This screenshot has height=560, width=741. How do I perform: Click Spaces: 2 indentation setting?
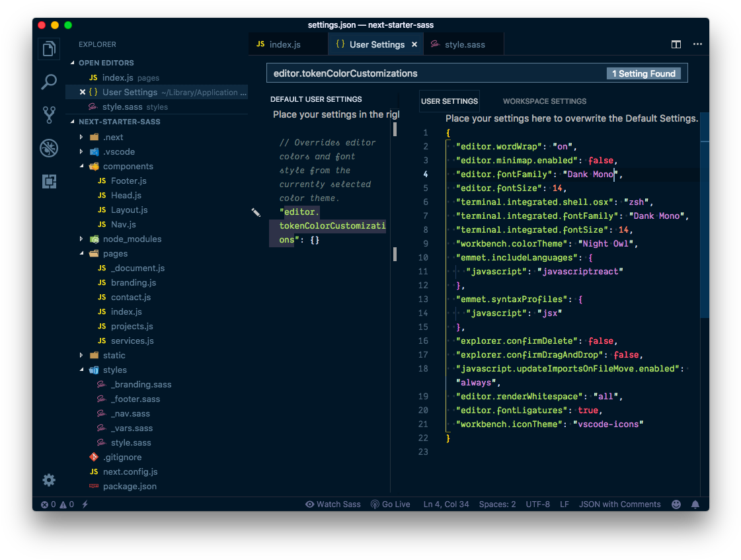coord(497,504)
